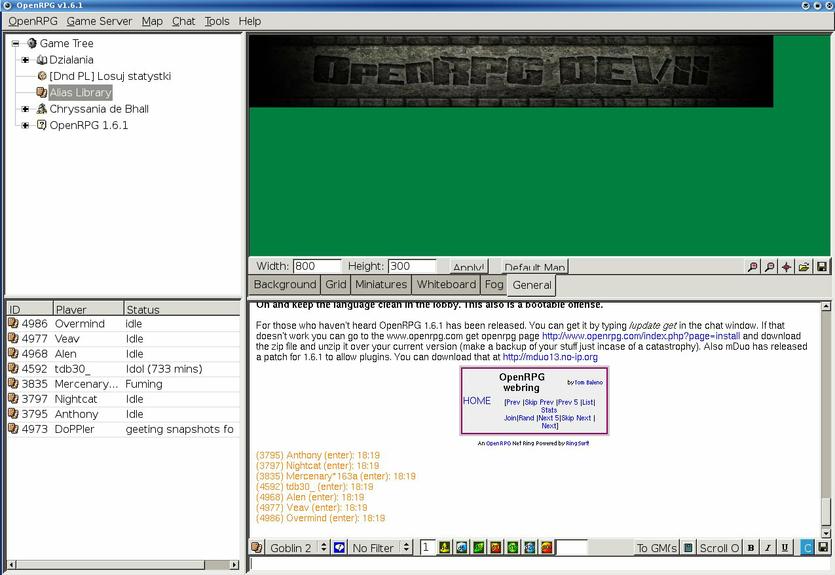Click the Default Map button
This screenshot has width=835, height=575.
(535, 267)
